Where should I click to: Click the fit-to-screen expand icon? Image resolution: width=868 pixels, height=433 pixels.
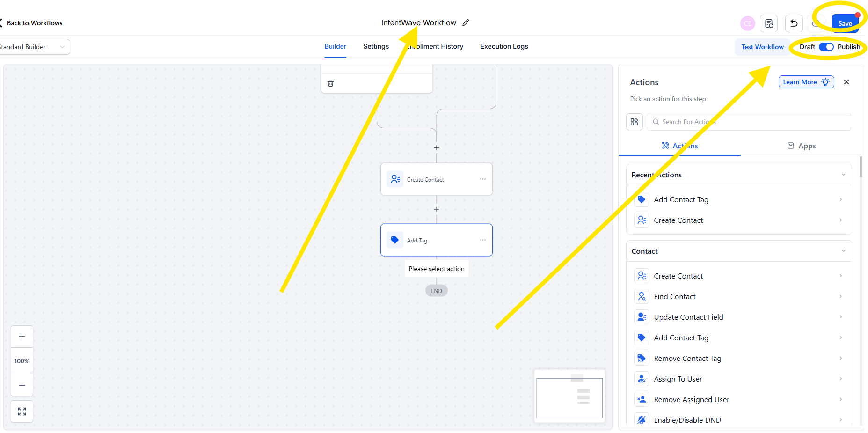[22, 411]
